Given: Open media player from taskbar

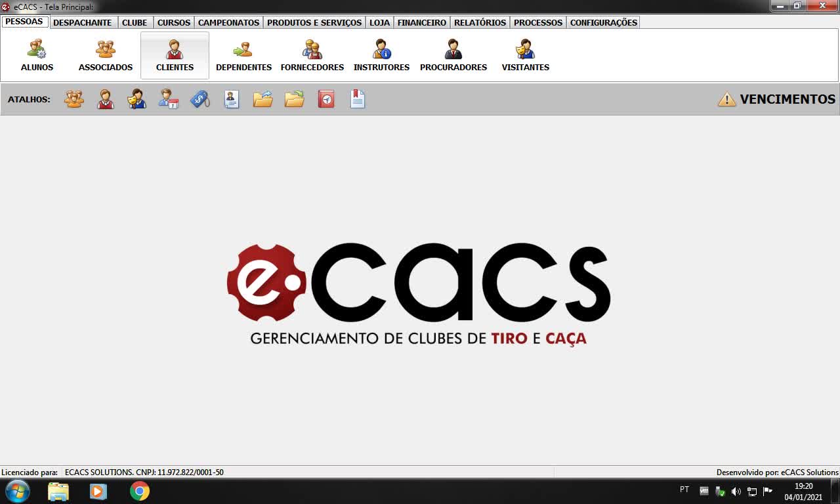Looking at the screenshot, I should pyautogui.click(x=98, y=491).
